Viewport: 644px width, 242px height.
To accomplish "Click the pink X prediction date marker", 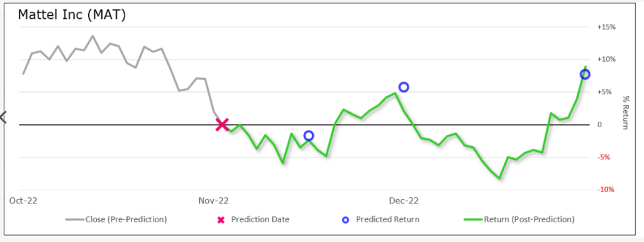I will pos(222,124).
